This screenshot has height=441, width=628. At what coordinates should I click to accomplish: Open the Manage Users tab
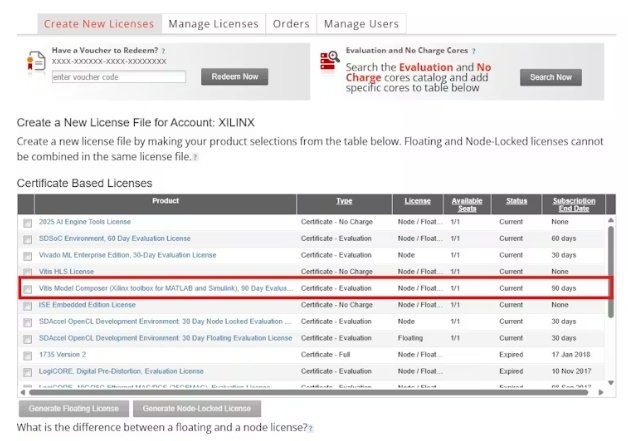360,23
